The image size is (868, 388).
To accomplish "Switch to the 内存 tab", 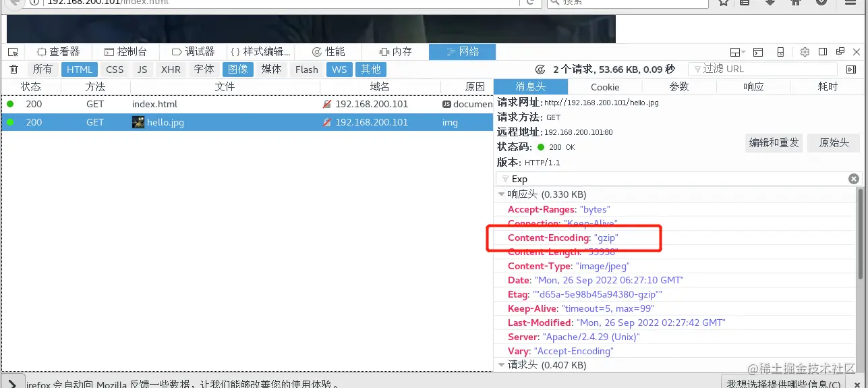I will point(395,52).
